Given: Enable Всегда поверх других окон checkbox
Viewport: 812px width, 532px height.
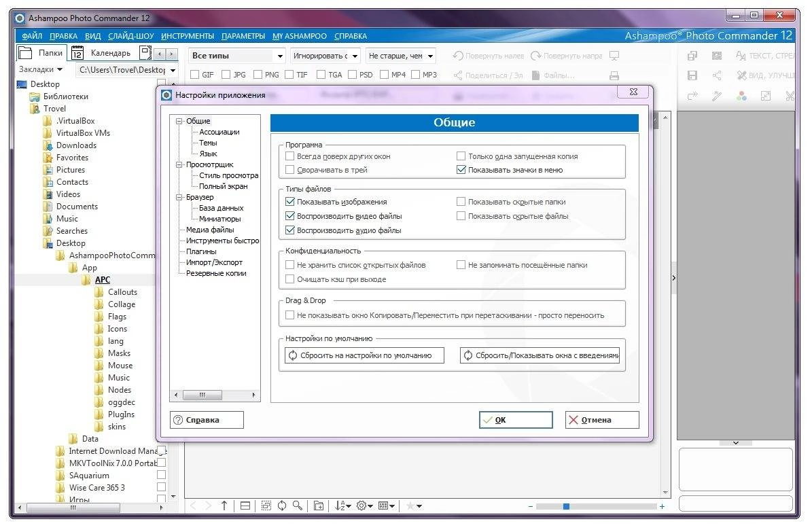Looking at the screenshot, I should click(290, 156).
